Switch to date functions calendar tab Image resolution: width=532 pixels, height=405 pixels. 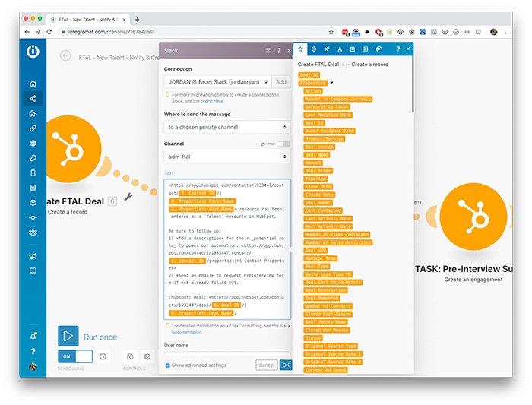coord(353,49)
